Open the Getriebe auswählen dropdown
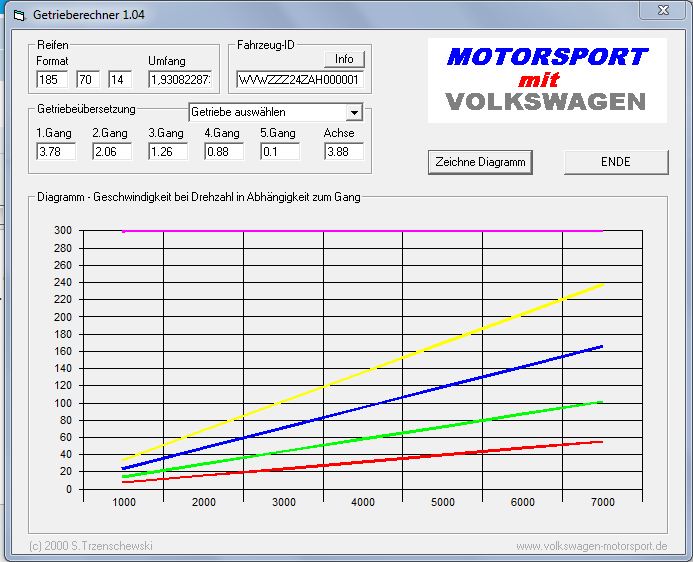 coord(354,112)
